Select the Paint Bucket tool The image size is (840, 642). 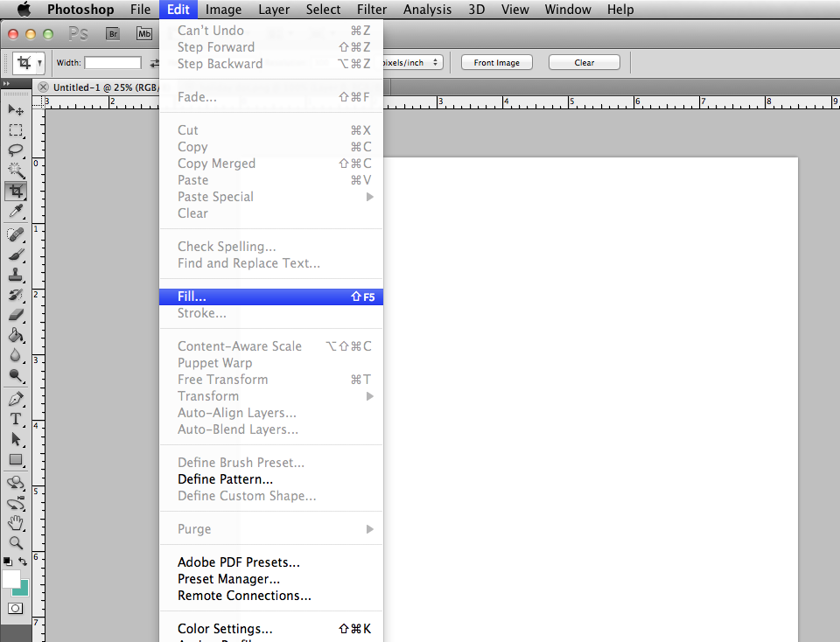tap(16, 335)
